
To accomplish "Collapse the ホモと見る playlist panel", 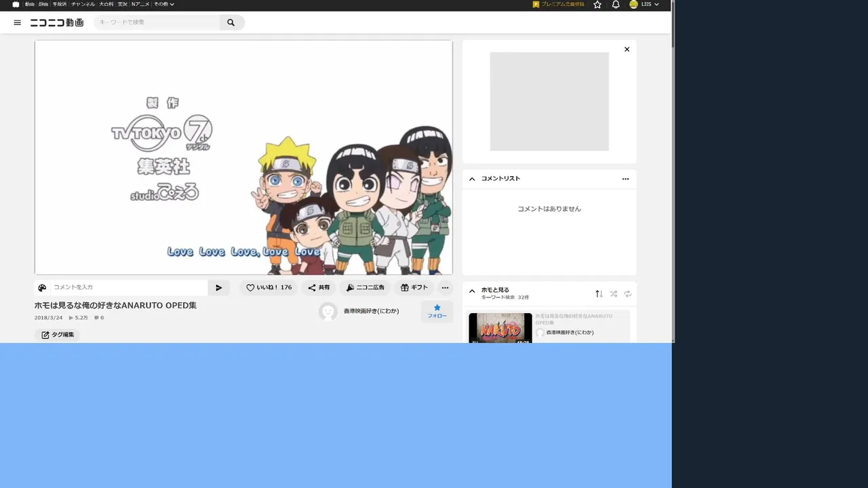I will (472, 291).
